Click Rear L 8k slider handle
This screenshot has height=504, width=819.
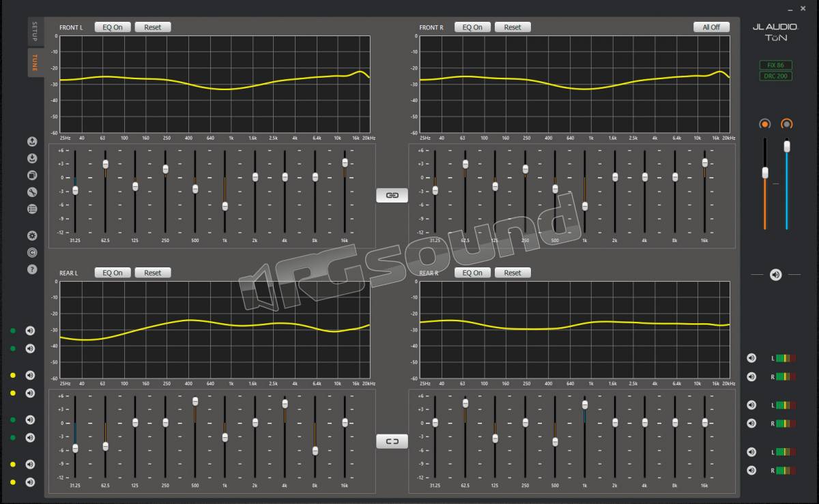[x=315, y=451]
